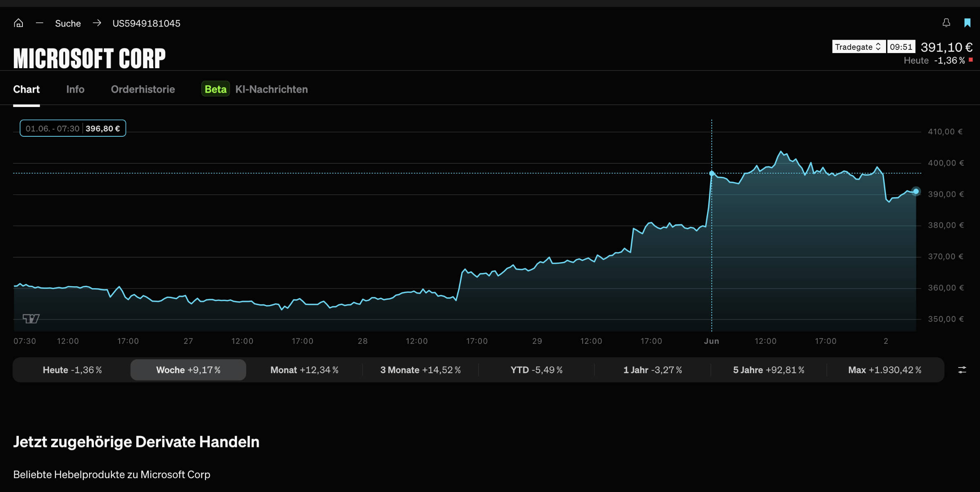Click the Jetzt zugehörige Derivate Handeln heading
980x492 pixels.
pos(136,442)
